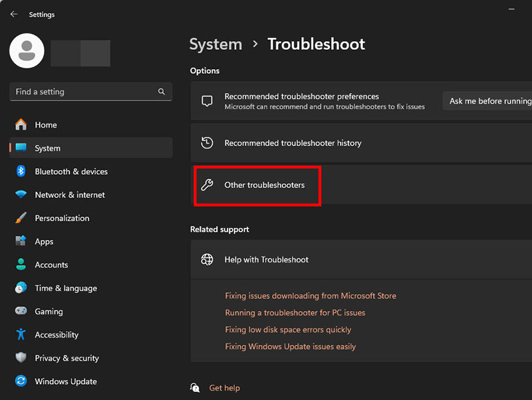Open 'Fixing issues downloading from Microsoft Store' link
The image size is (532, 400).
point(311,296)
